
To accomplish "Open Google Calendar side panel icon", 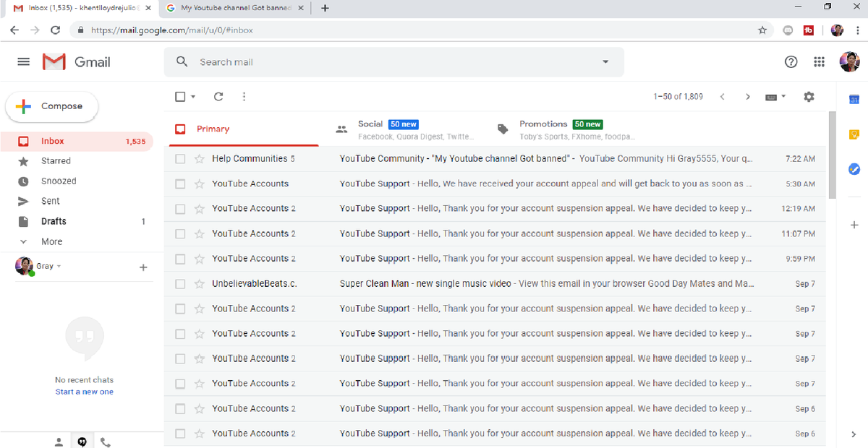I will point(854,100).
